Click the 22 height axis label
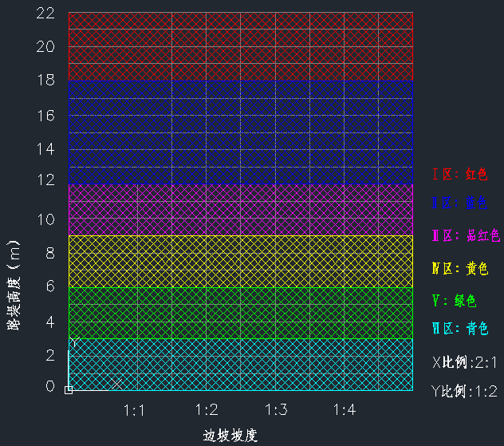The image size is (504, 446). [x=45, y=13]
